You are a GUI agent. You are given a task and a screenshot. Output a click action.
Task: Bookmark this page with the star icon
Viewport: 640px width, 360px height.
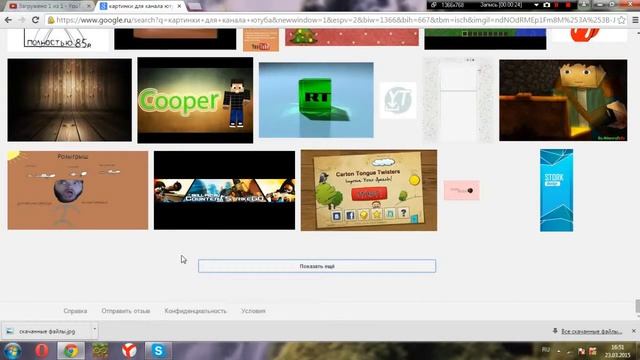[x=622, y=20]
